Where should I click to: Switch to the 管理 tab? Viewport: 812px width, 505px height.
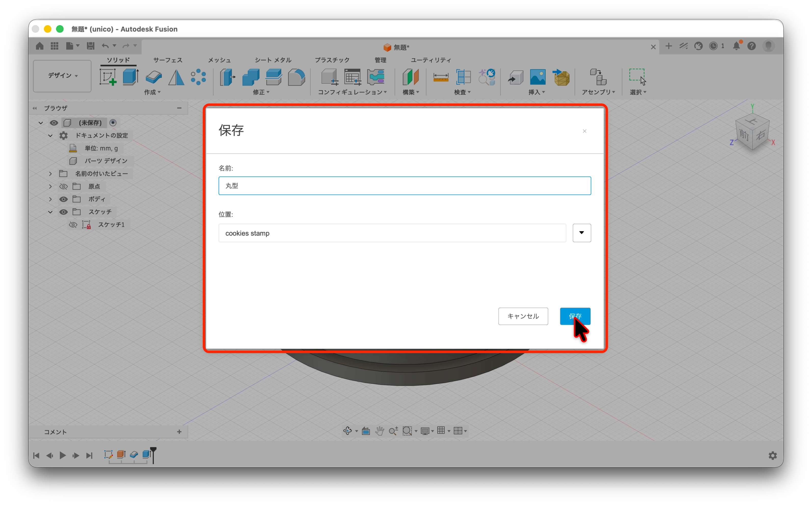[x=380, y=60]
